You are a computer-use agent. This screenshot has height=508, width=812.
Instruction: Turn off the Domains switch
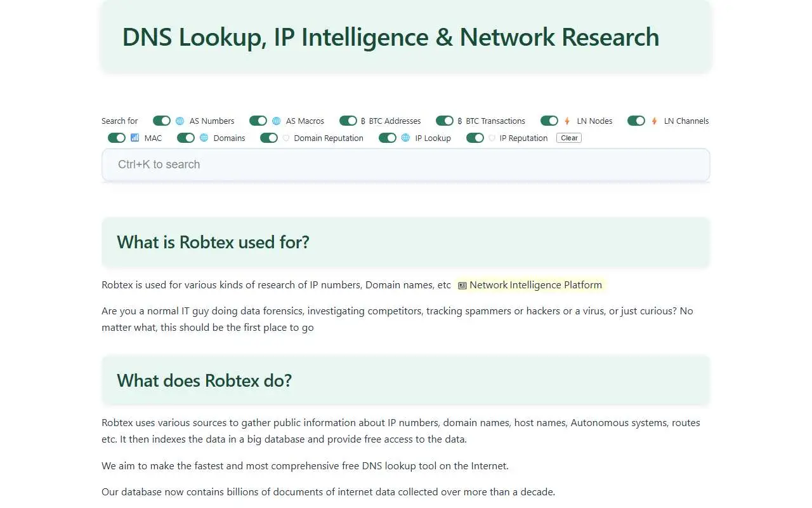[x=186, y=138]
